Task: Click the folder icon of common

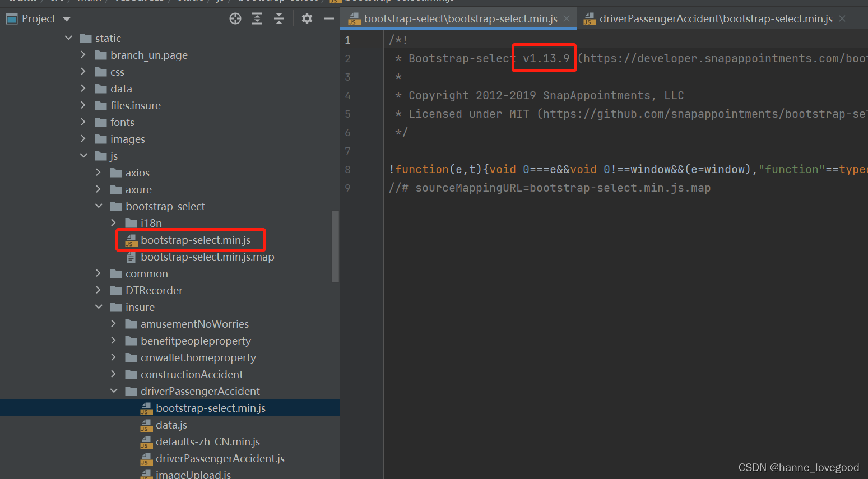Action: click(x=116, y=273)
